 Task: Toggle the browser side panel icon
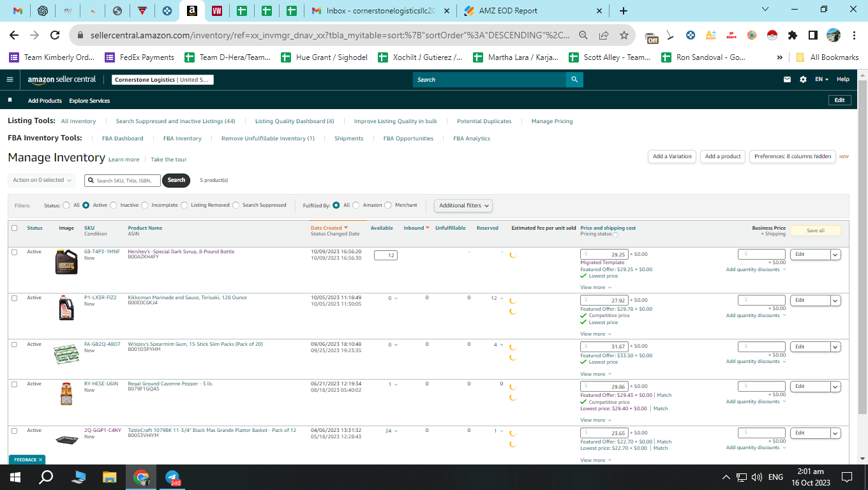813,35
